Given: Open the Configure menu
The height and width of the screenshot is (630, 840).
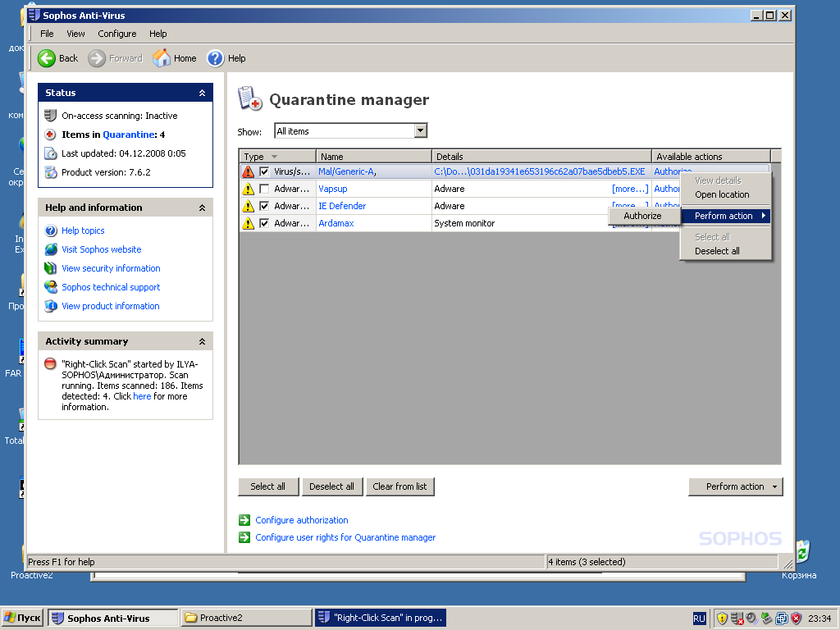Looking at the screenshot, I should (x=116, y=33).
